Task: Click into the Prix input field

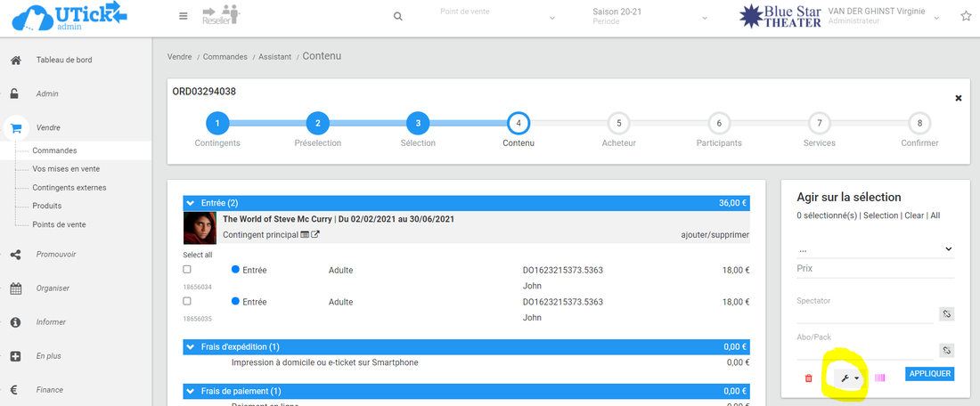Action: [x=873, y=269]
